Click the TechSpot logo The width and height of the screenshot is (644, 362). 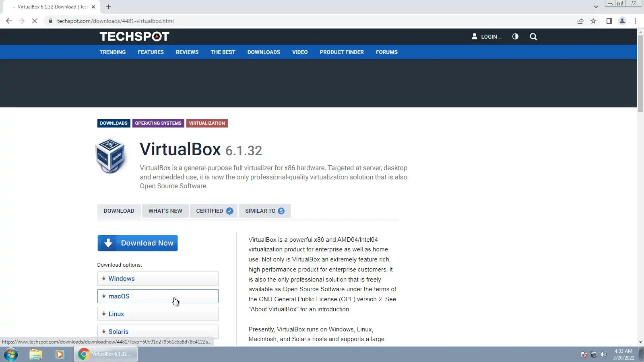click(x=134, y=37)
